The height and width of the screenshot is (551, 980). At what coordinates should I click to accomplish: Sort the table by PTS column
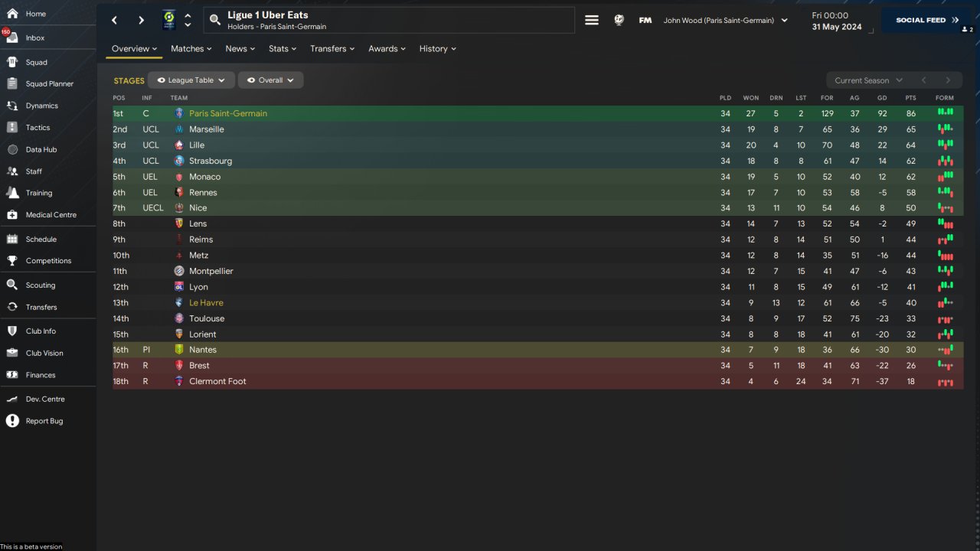click(910, 98)
